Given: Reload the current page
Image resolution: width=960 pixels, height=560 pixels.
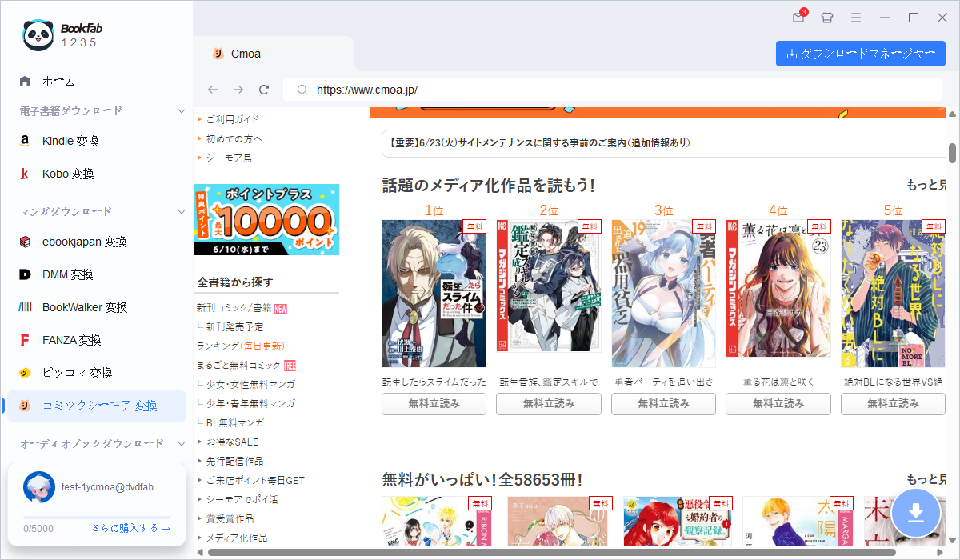Looking at the screenshot, I should click(264, 90).
